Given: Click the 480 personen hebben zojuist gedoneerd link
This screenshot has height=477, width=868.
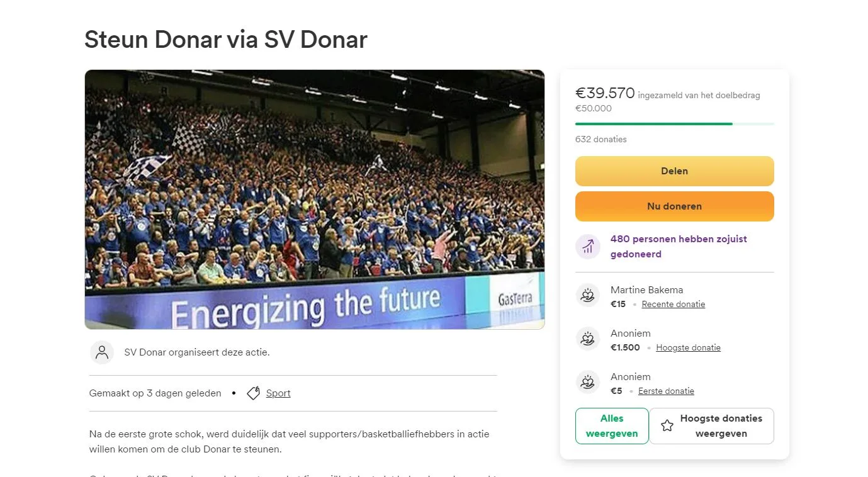Looking at the screenshot, I should pos(679,246).
